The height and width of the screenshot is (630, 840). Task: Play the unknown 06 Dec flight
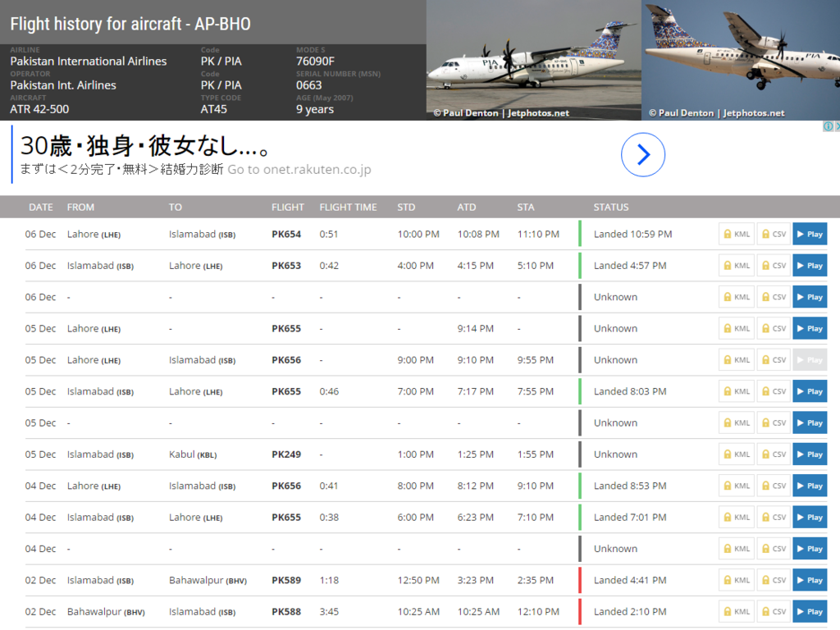tap(810, 297)
